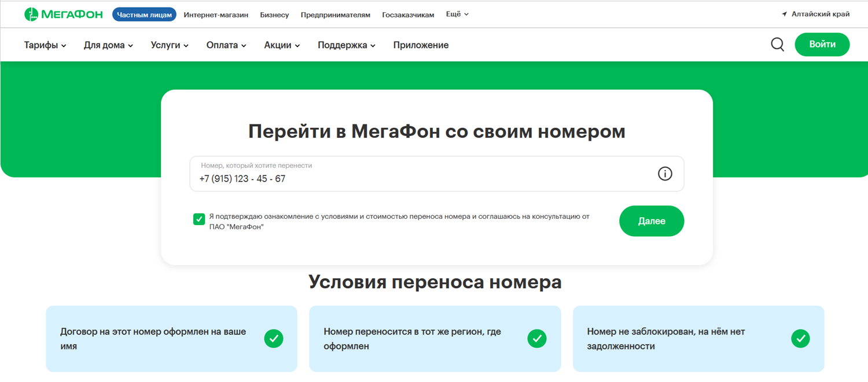Viewport: 868px width, 382px height.
Task: Click the MegaFon logo
Action: 64,14
